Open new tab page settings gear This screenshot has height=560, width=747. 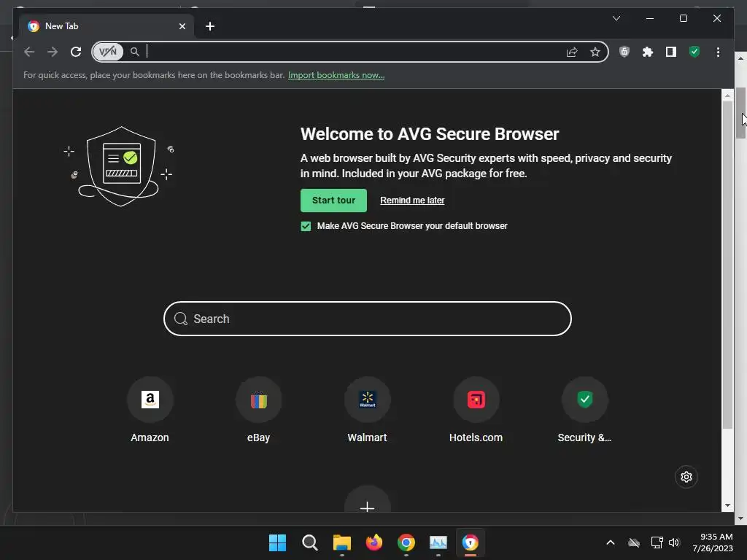coord(686,477)
